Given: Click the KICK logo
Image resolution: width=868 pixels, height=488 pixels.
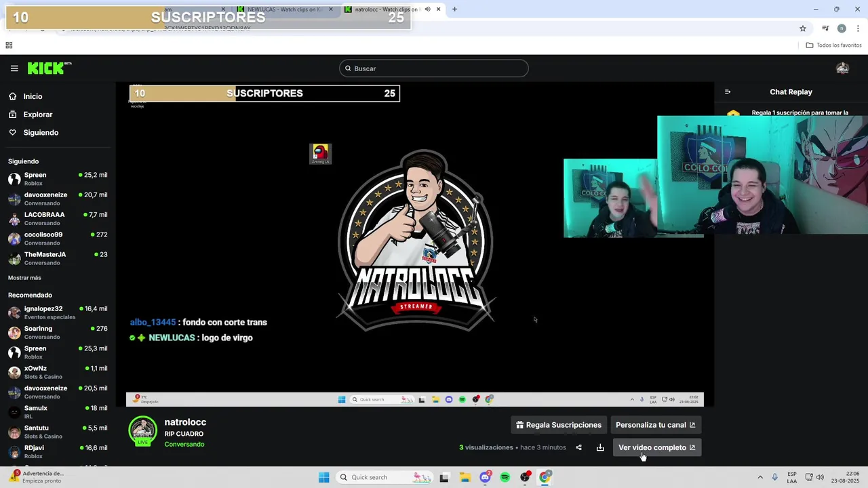Looking at the screenshot, I should (x=49, y=68).
